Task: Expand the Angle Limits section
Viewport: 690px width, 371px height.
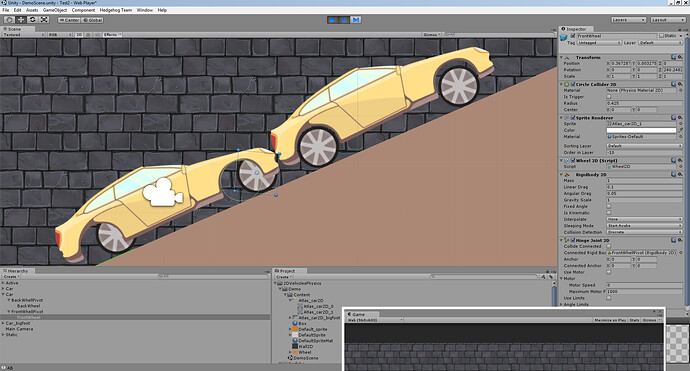Action: [562, 304]
